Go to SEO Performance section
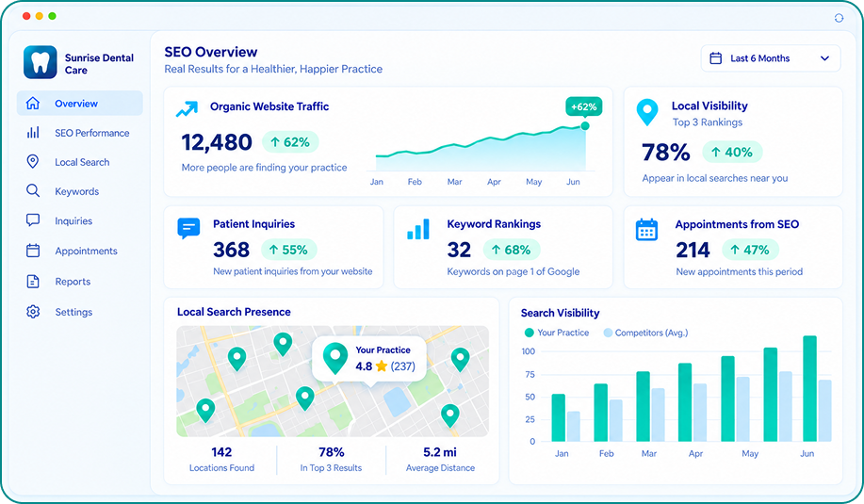The height and width of the screenshot is (504, 864). (80, 133)
